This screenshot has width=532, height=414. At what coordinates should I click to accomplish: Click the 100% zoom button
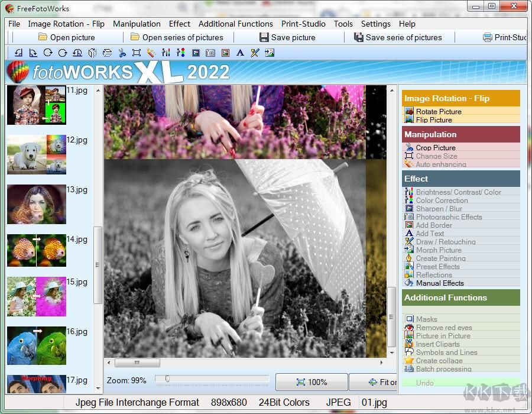point(312,381)
